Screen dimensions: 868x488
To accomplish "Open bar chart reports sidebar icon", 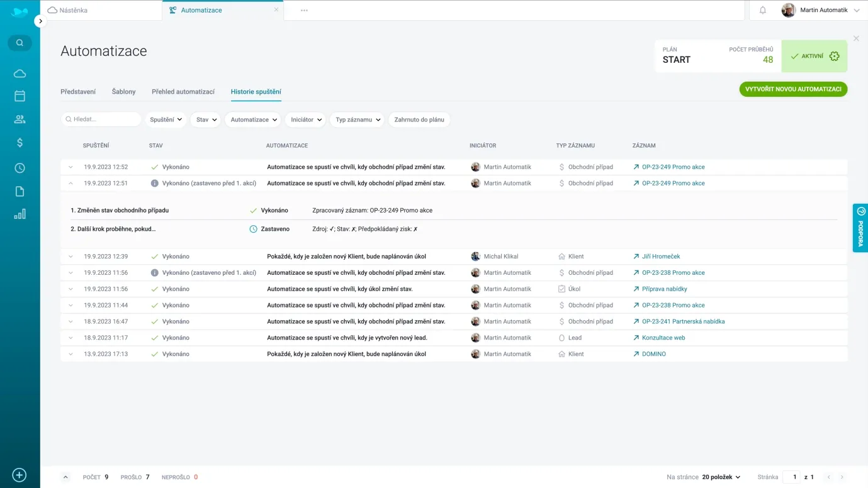I will (x=20, y=214).
